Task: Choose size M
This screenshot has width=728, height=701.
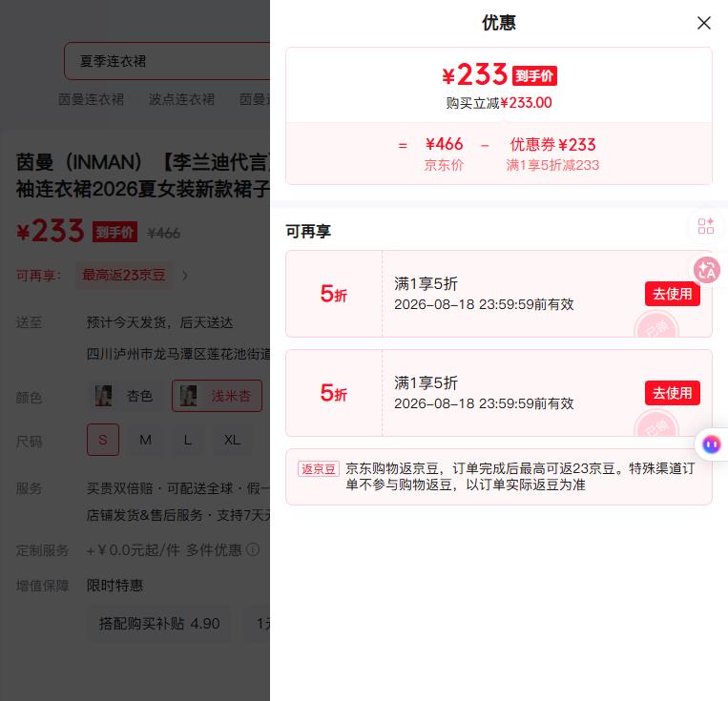Action: [x=145, y=439]
